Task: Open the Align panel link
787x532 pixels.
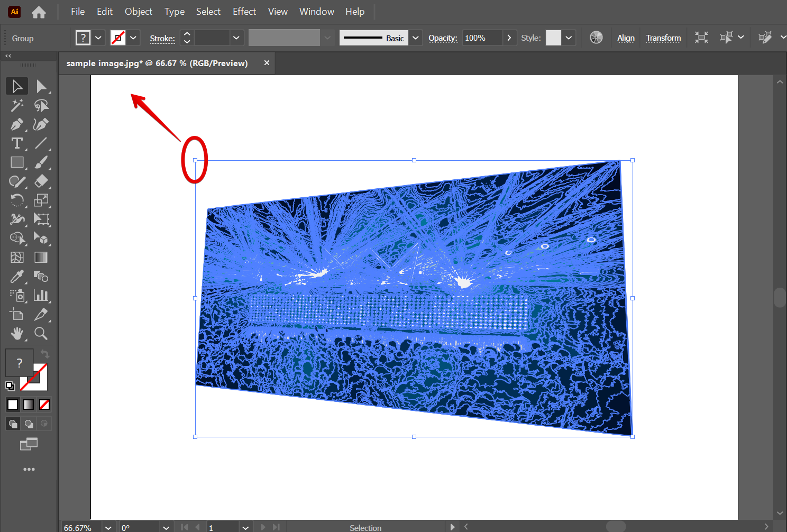Action: [x=626, y=38]
